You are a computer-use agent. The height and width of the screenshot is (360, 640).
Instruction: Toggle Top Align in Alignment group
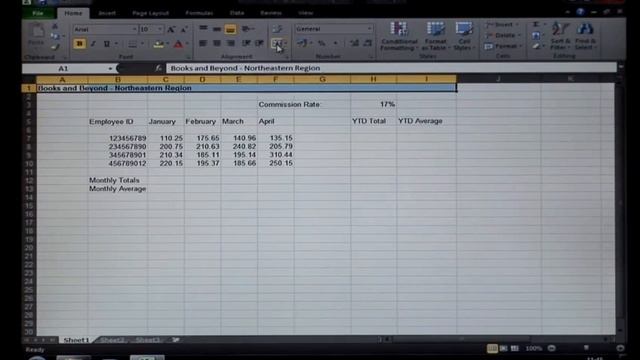[203, 29]
